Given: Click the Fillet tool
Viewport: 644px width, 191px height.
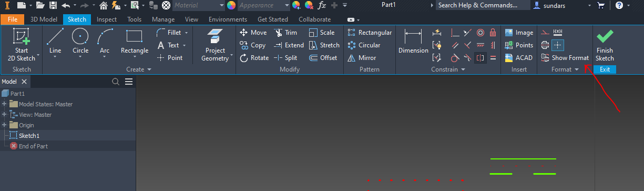Looking at the screenshot, I should point(169,33).
